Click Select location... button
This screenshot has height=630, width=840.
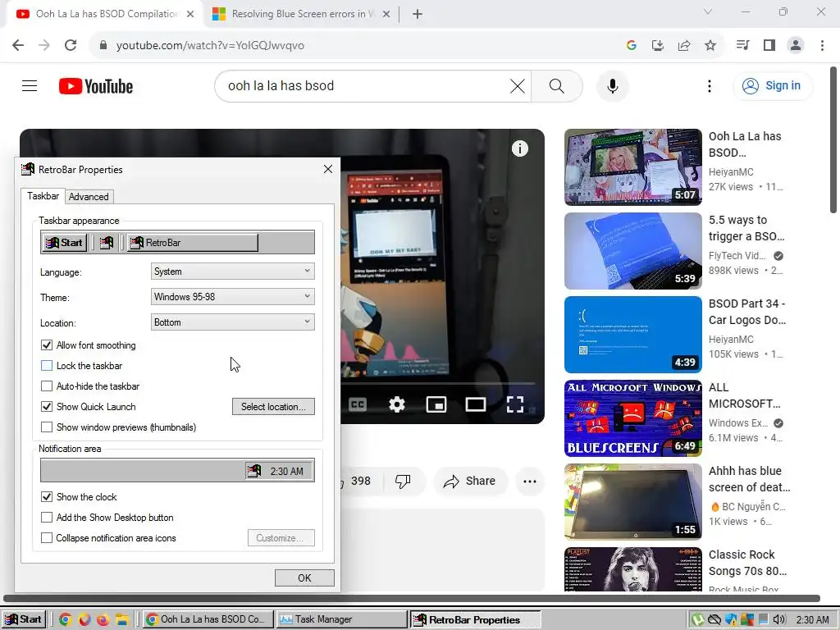coord(273,407)
